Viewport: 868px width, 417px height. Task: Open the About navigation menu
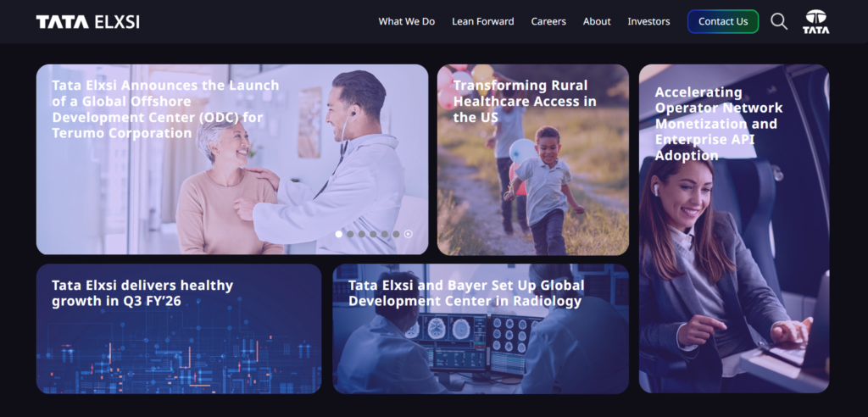point(597,21)
